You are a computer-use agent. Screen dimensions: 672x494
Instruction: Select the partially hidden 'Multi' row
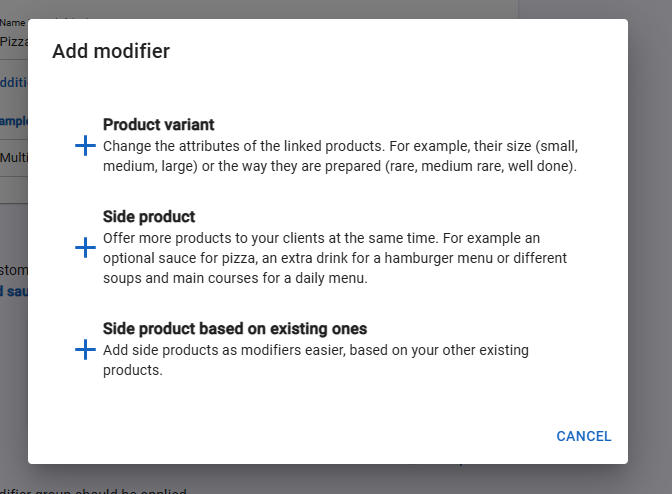[x=14, y=158]
